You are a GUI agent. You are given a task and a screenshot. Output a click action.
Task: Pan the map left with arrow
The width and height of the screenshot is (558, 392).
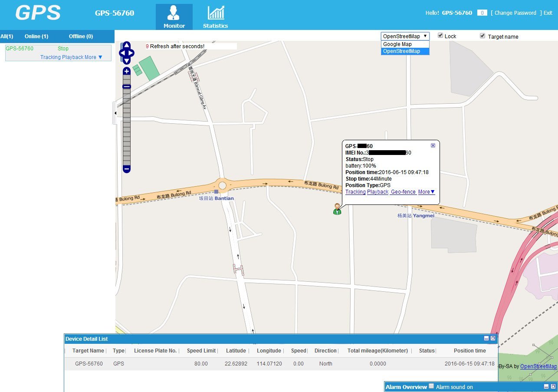(122, 53)
